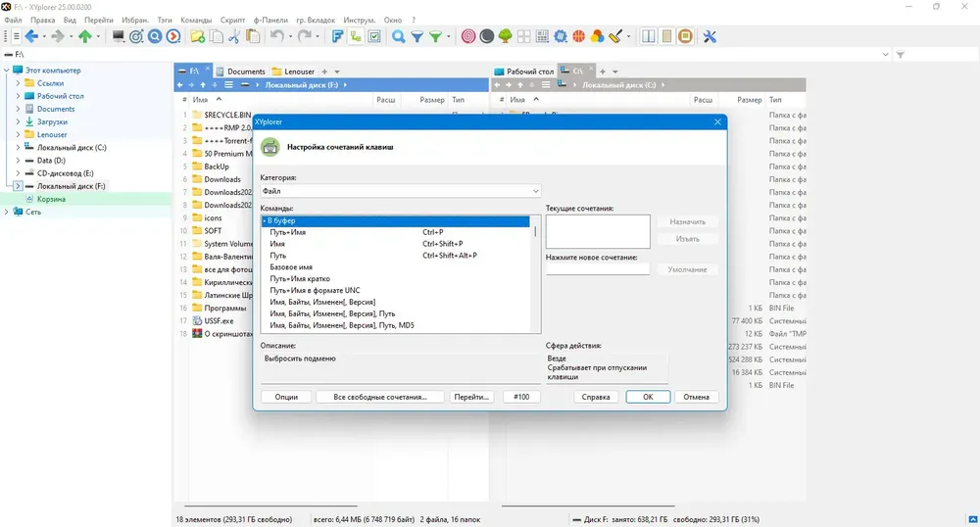
Task: Collapse the Этот компьютер tree node
Action: point(7,71)
